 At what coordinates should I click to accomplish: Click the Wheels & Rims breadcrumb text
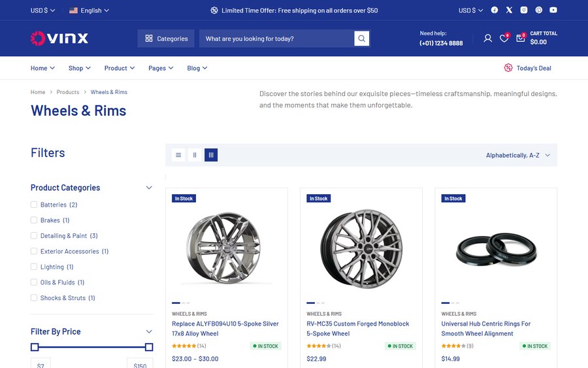(x=108, y=92)
